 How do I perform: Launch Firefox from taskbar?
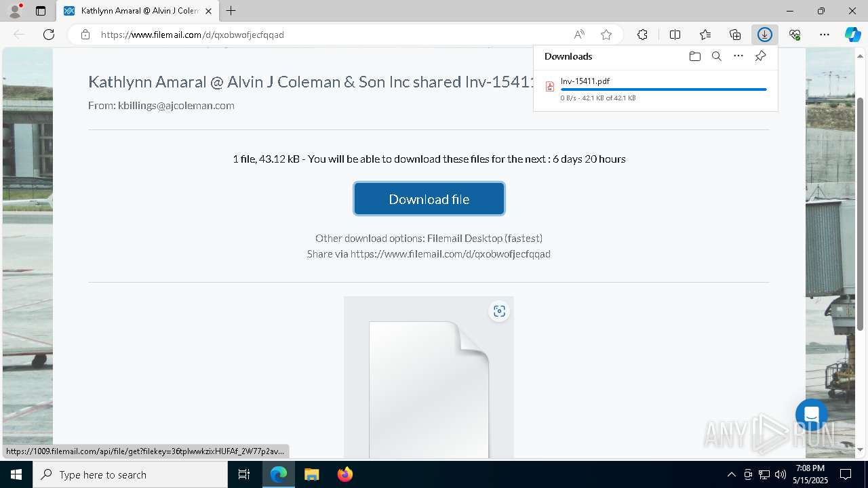[344, 474]
